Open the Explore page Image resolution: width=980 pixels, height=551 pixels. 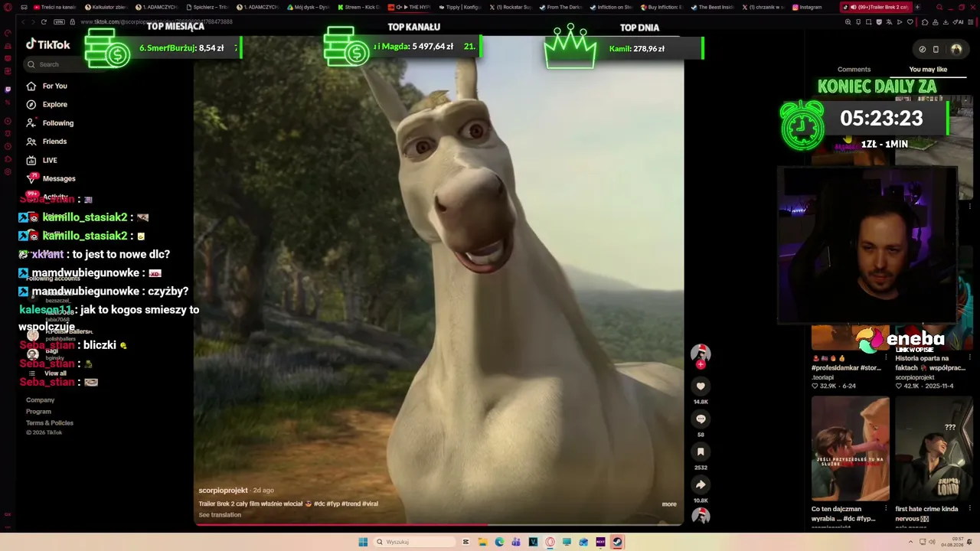tap(54, 104)
